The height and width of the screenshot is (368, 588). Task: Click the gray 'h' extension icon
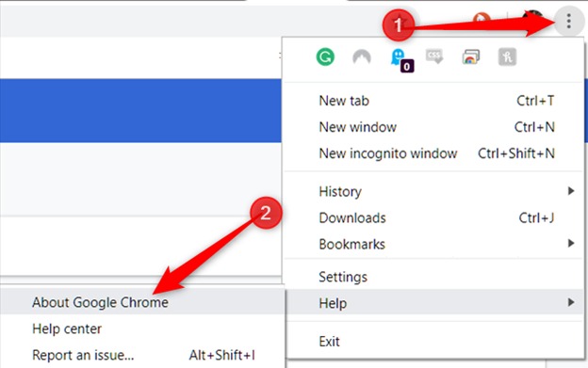coord(507,56)
